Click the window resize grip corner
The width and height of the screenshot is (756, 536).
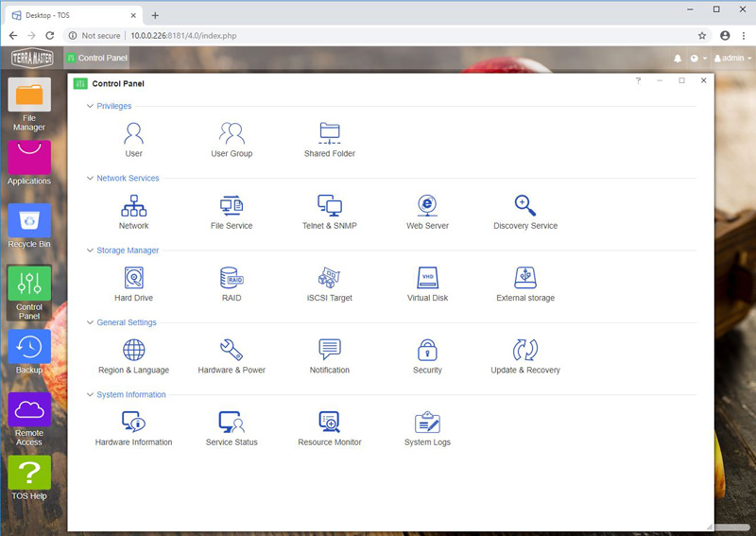710,527
